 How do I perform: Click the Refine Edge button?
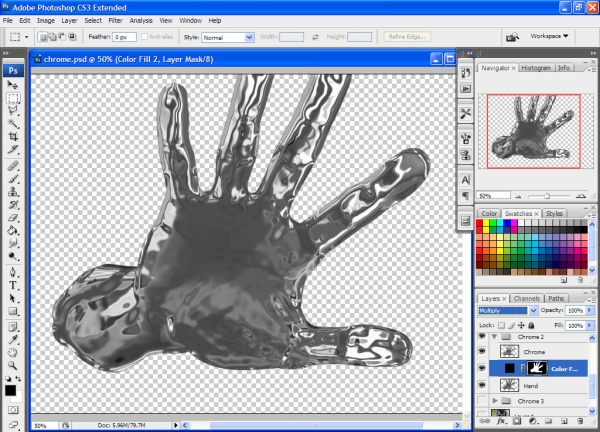[x=407, y=37]
